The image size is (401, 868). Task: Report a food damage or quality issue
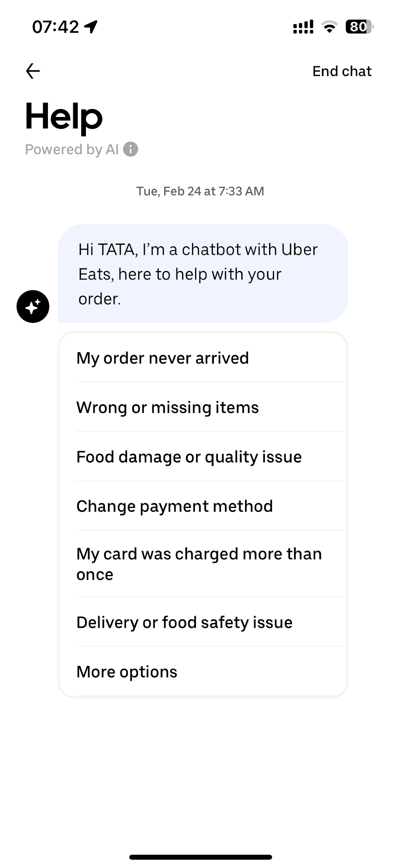[189, 457]
